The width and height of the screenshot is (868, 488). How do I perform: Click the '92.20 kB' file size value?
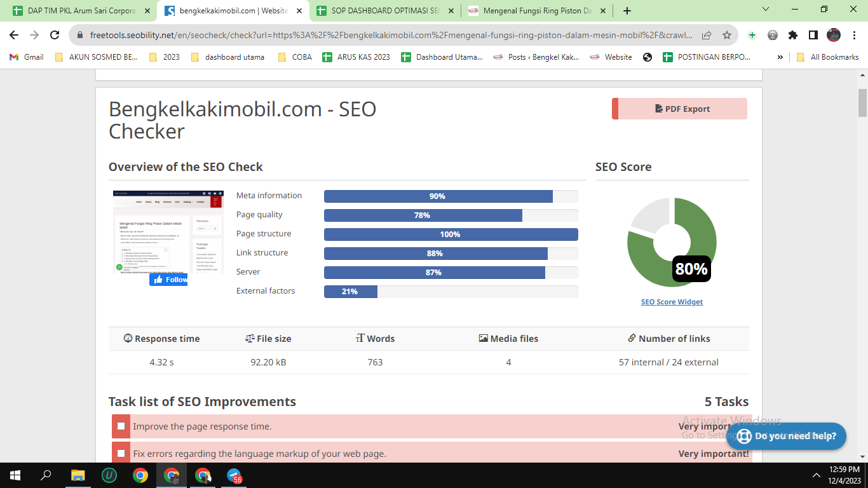click(268, 362)
